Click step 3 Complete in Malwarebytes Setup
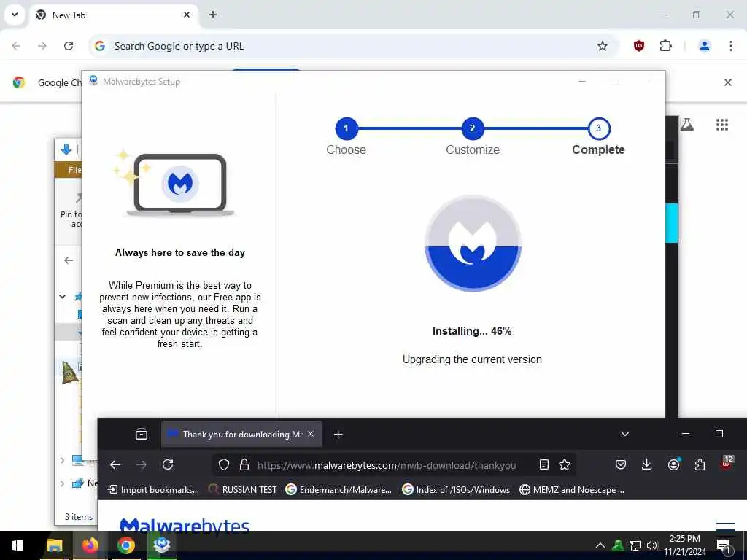The width and height of the screenshot is (747, 560). coord(598,128)
